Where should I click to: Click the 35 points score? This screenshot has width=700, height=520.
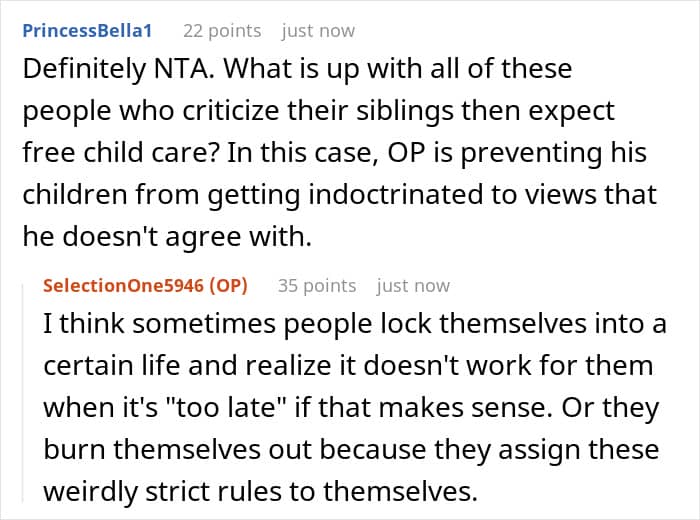tap(317, 286)
